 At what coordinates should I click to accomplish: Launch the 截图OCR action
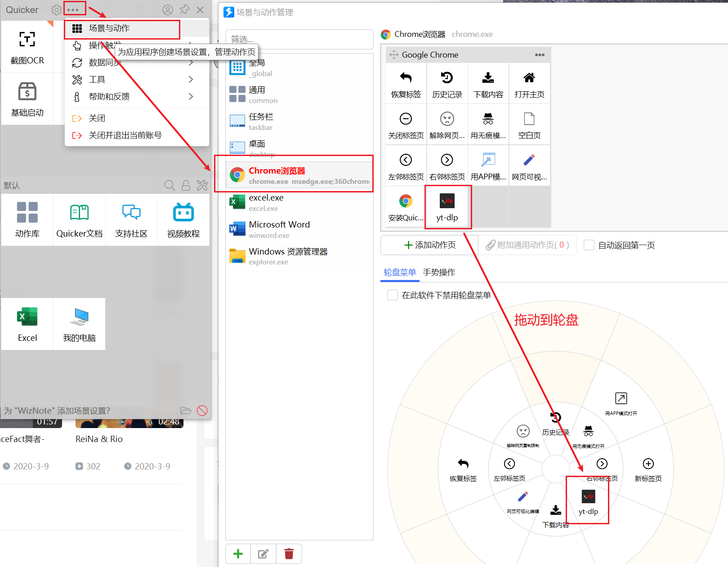(27, 48)
